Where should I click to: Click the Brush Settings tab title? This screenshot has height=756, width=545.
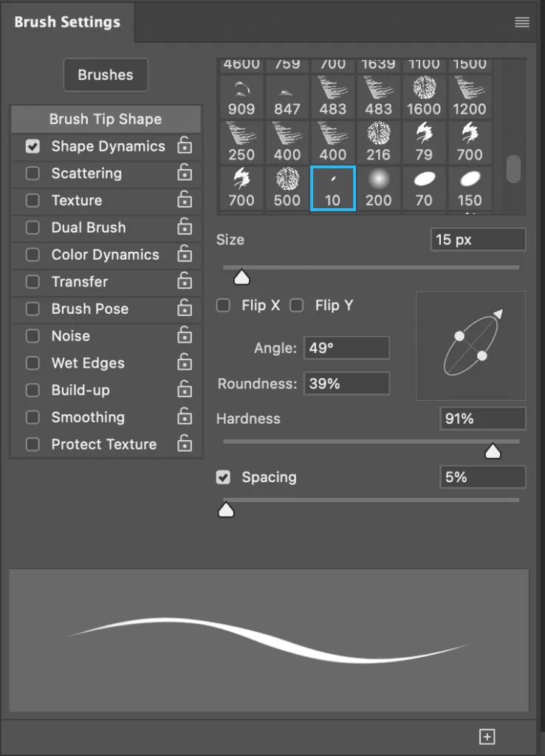(x=67, y=22)
